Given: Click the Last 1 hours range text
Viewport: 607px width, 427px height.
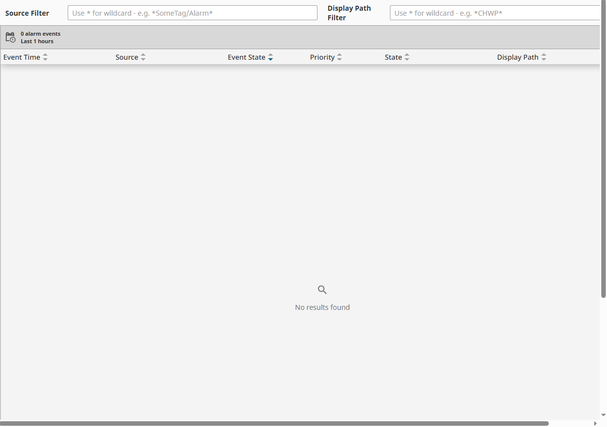Looking at the screenshot, I should pyautogui.click(x=37, y=41).
